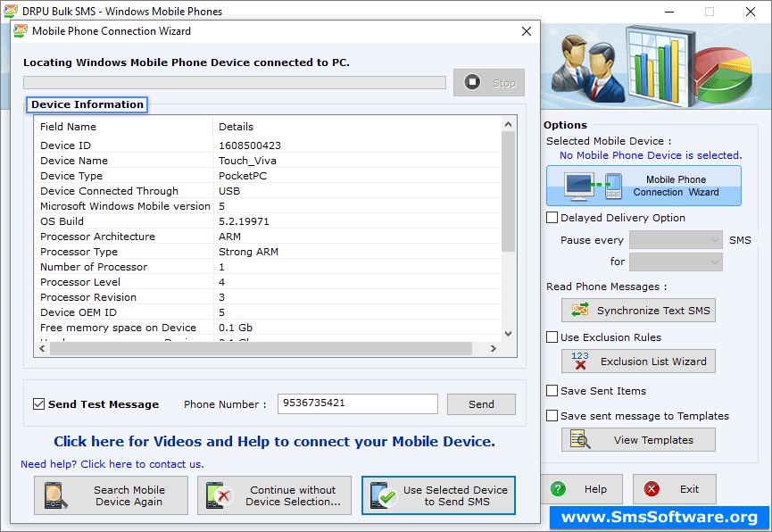Click the Continue without Device Selection button label
Image resolution: width=772 pixels, height=532 pixels.
(x=293, y=495)
